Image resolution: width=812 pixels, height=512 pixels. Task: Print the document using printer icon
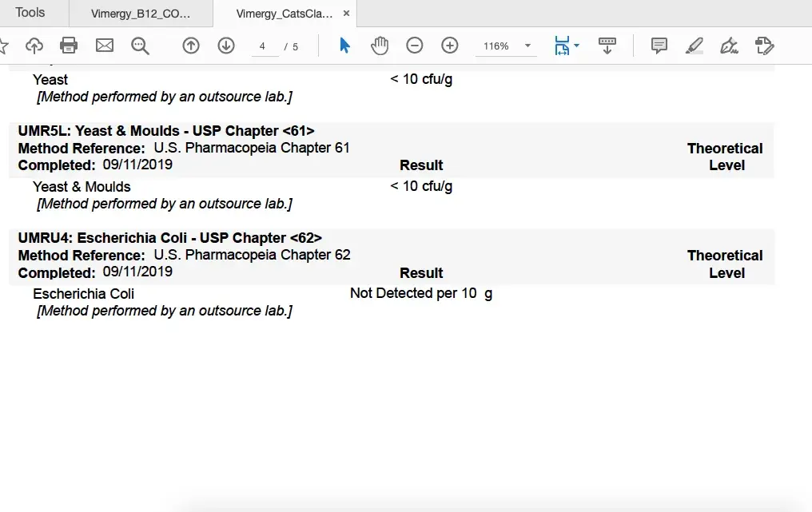pos(70,46)
